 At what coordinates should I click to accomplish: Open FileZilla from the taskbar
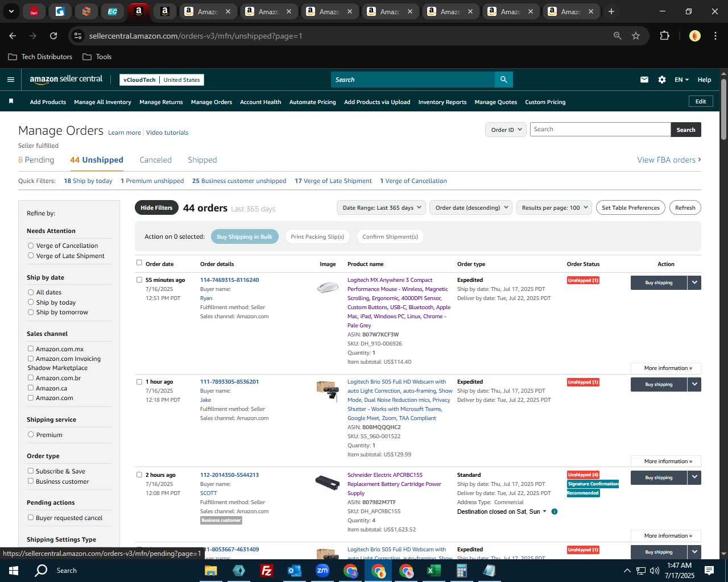pyautogui.click(x=266, y=571)
